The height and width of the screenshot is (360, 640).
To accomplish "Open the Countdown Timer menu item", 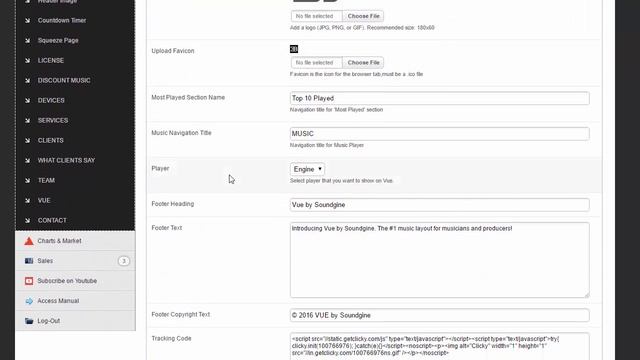I will coord(62,20).
